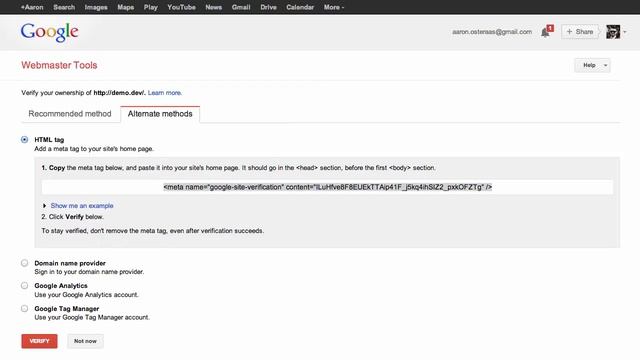Screen dimensions: 640x360
Task: Click the Google logo
Action: [49, 32]
